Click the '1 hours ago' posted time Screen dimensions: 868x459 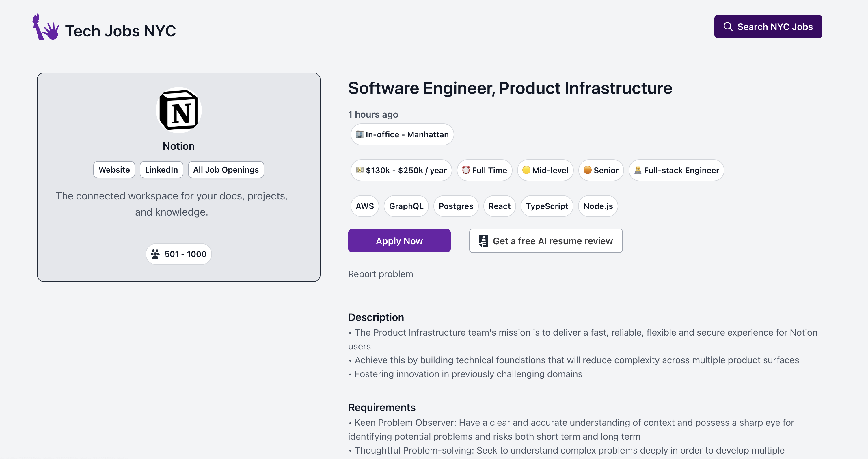click(373, 114)
